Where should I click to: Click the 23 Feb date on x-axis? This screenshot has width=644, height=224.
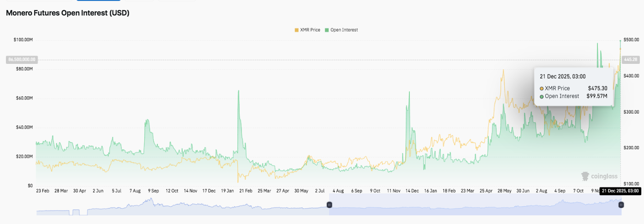click(43, 191)
